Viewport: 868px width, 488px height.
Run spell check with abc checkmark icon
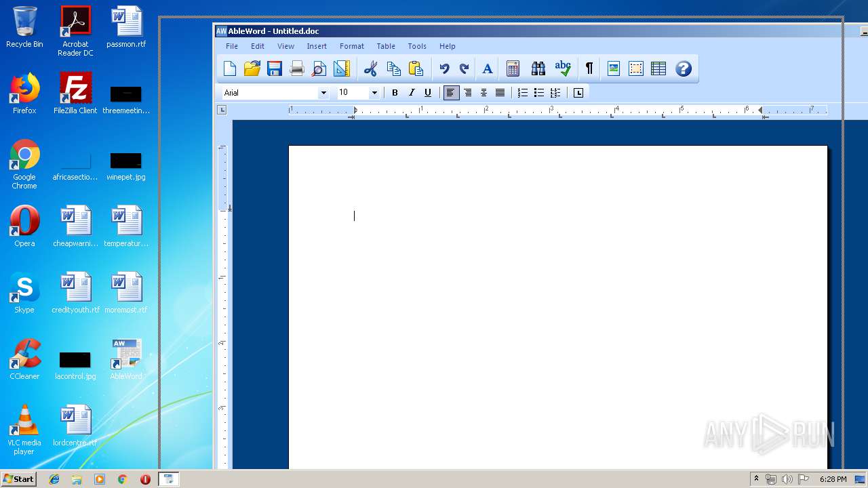[x=563, y=68]
